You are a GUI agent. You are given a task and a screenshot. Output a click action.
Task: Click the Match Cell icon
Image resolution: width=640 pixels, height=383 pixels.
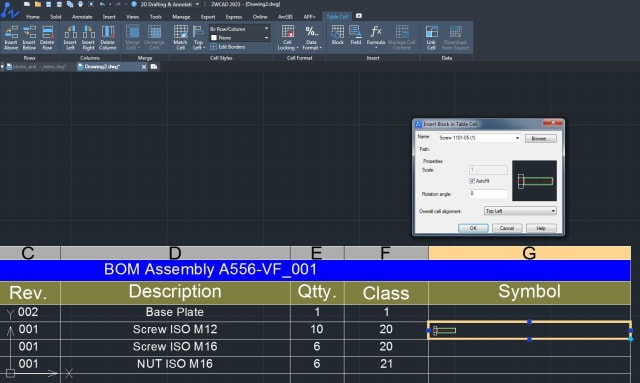pyautogui.click(x=180, y=37)
